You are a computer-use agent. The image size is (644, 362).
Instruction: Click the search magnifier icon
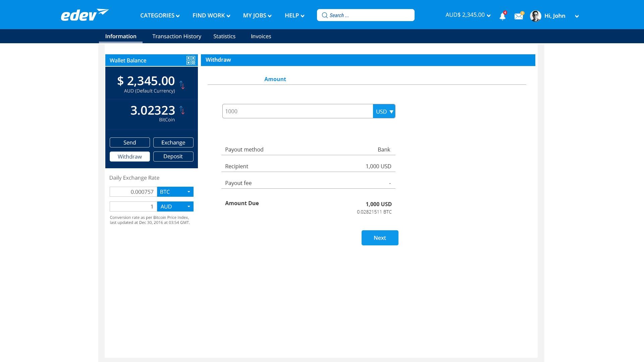(325, 15)
